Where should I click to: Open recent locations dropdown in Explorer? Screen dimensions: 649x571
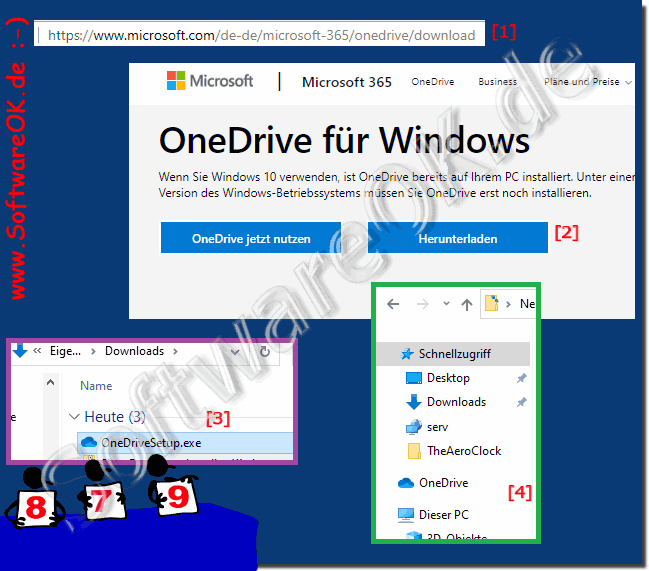446,304
